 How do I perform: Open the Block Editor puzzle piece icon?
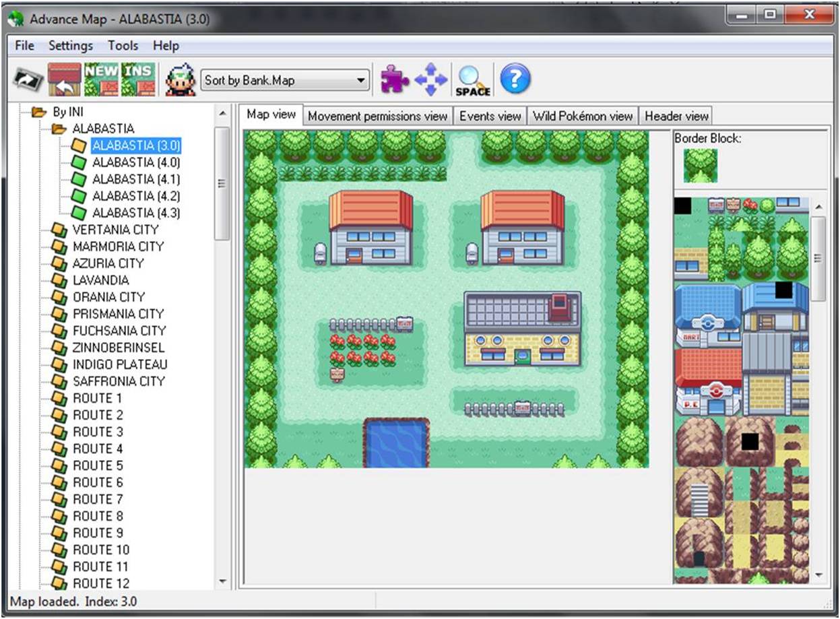393,79
